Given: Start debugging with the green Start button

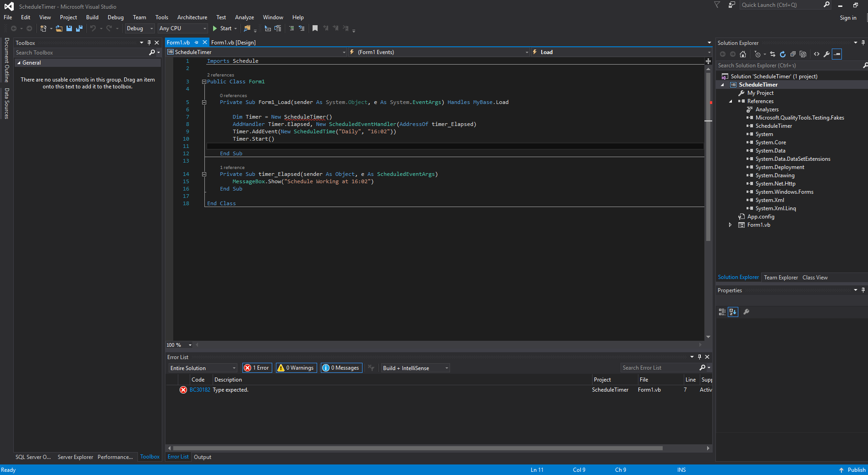Looking at the screenshot, I should coord(222,28).
